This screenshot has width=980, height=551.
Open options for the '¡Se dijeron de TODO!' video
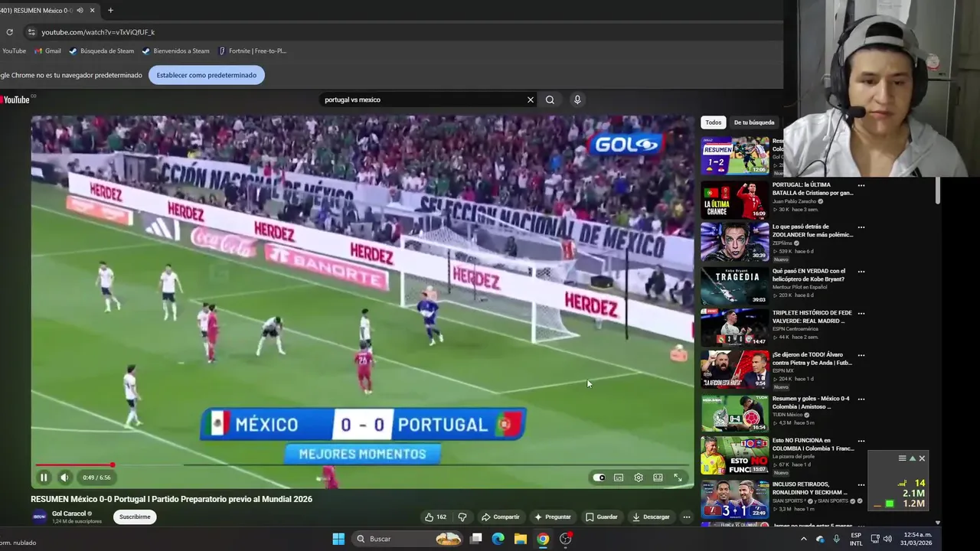click(861, 356)
